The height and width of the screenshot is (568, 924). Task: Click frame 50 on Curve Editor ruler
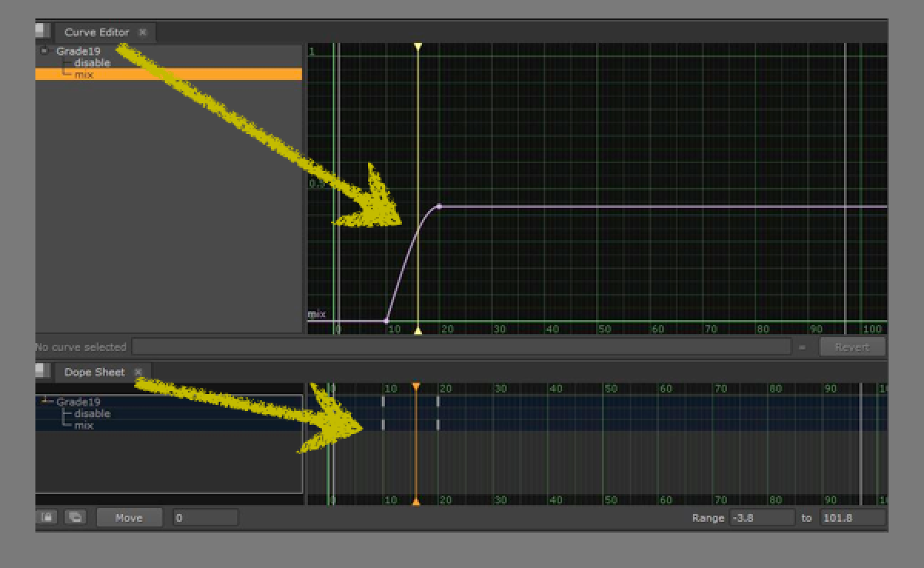point(604,329)
